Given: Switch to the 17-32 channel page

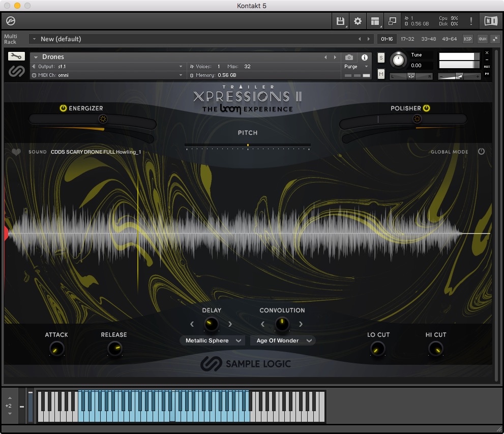Looking at the screenshot, I should tap(407, 39).
